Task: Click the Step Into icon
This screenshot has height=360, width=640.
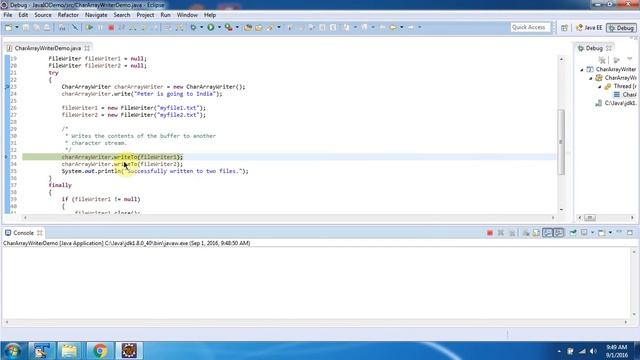Action: pos(132,27)
